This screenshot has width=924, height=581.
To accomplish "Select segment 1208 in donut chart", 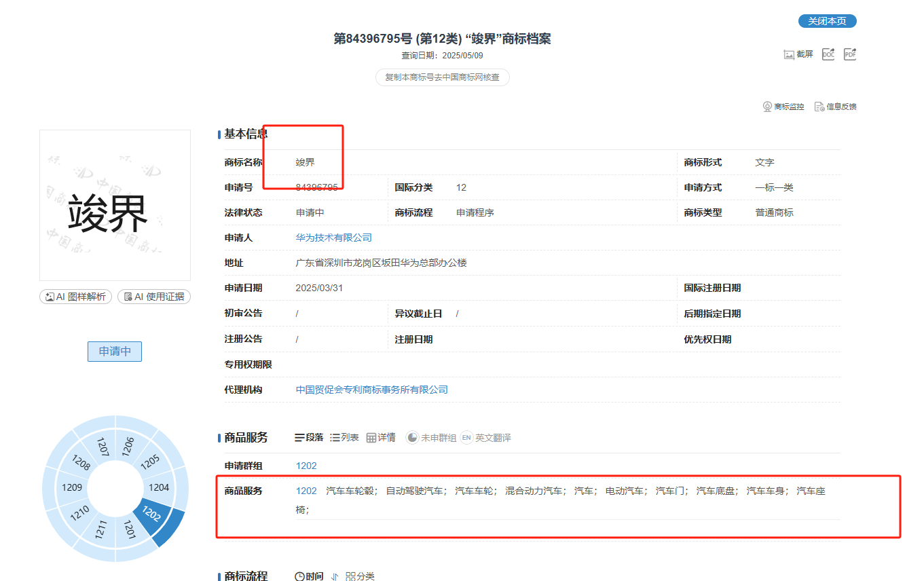I will coord(81,463).
